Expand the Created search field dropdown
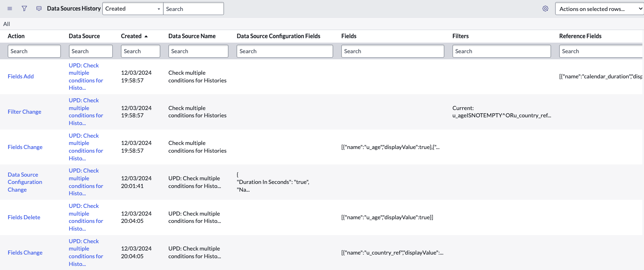Viewport: 644px width, 270px height. click(x=133, y=9)
